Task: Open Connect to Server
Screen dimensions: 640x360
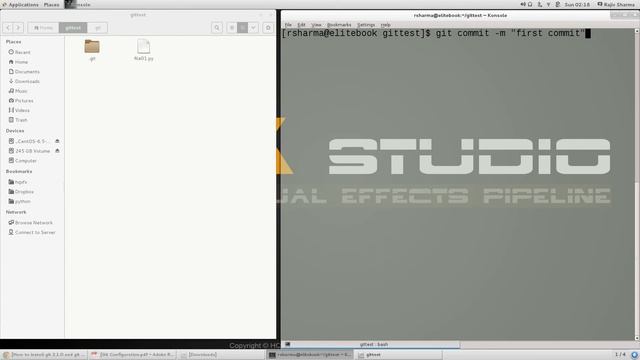Action: coord(32,233)
